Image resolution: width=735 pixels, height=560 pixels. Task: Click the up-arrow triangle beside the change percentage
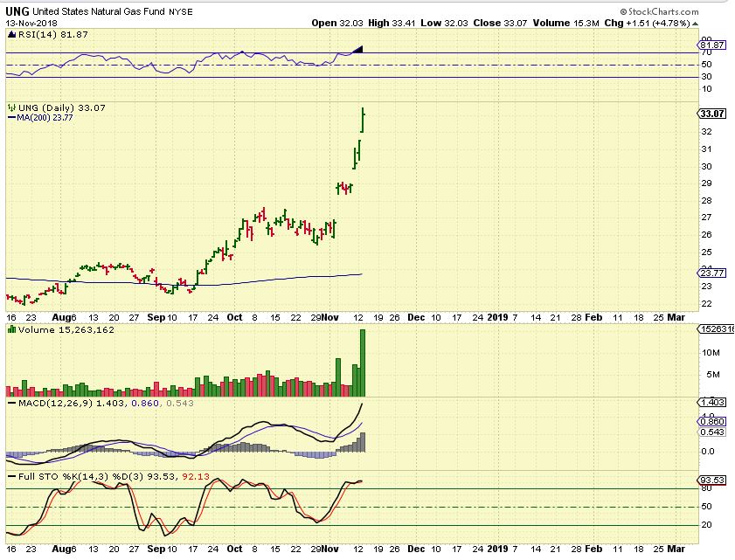tap(695, 24)
